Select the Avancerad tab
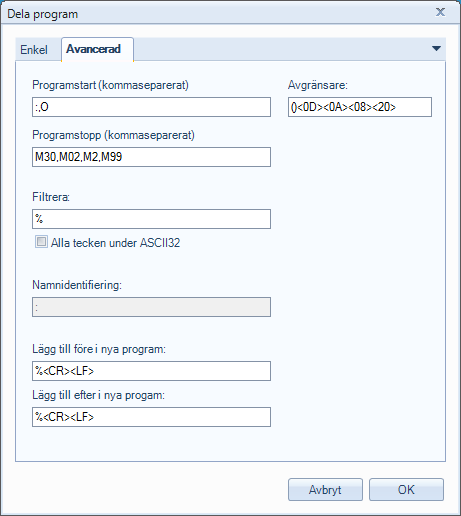 [x=93, y=49]
